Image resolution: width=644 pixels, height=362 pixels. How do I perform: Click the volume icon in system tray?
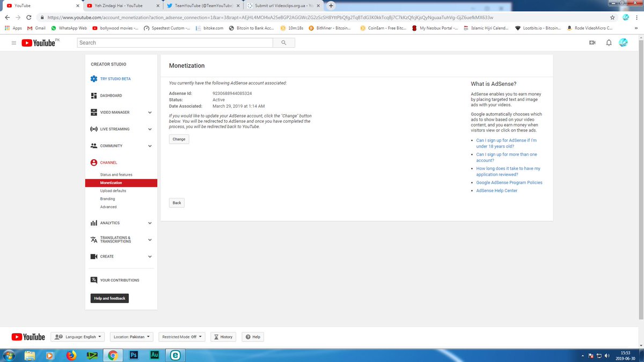(607, 356)
